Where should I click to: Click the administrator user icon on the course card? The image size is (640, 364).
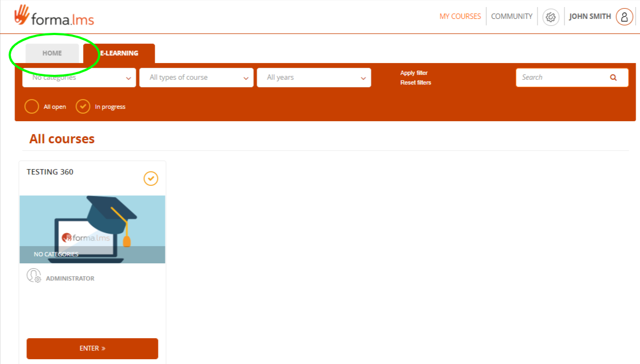[33, 275]
